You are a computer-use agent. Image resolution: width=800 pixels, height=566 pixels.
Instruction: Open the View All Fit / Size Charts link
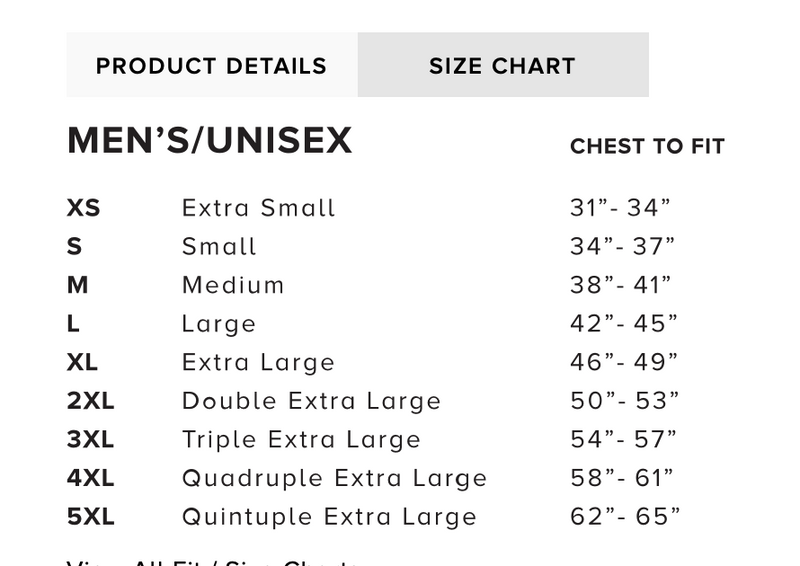coord(212,561)
